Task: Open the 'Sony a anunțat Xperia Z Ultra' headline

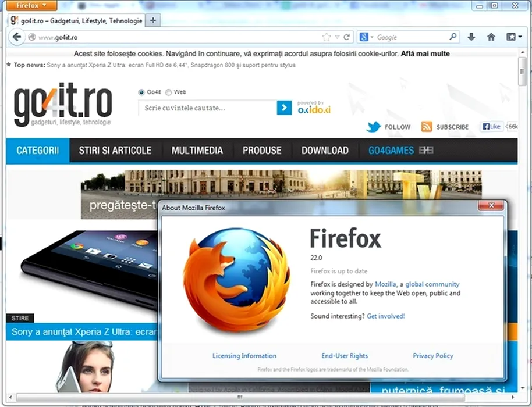Action: tap(84, 332)
